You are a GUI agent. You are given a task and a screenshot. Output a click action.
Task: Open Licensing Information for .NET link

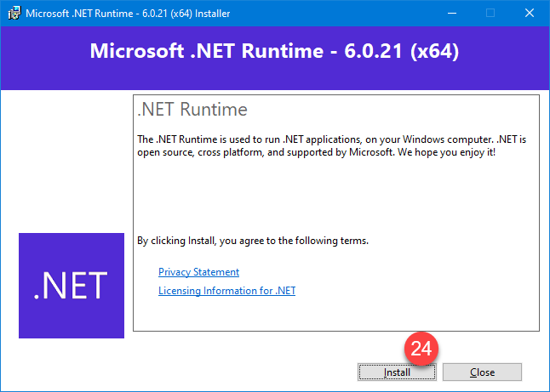coord(226,291)
